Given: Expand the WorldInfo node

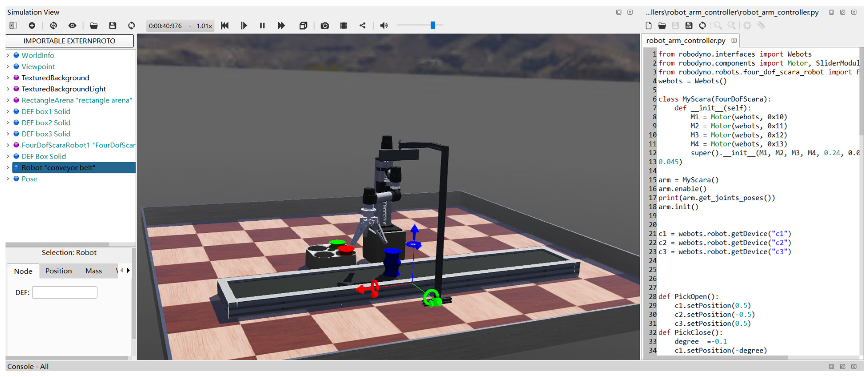Looking at the screenshot, I should 8,55.
